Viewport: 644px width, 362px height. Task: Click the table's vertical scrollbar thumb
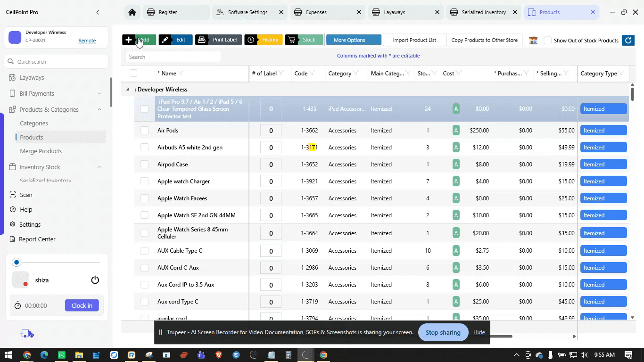pyautogui.click(x=632, y=93)
